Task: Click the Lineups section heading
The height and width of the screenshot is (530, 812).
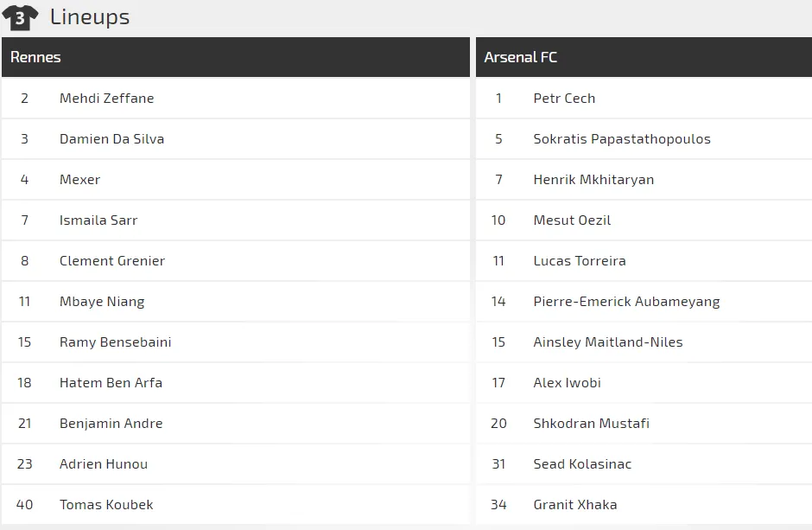Action: (x=90, y=16)
